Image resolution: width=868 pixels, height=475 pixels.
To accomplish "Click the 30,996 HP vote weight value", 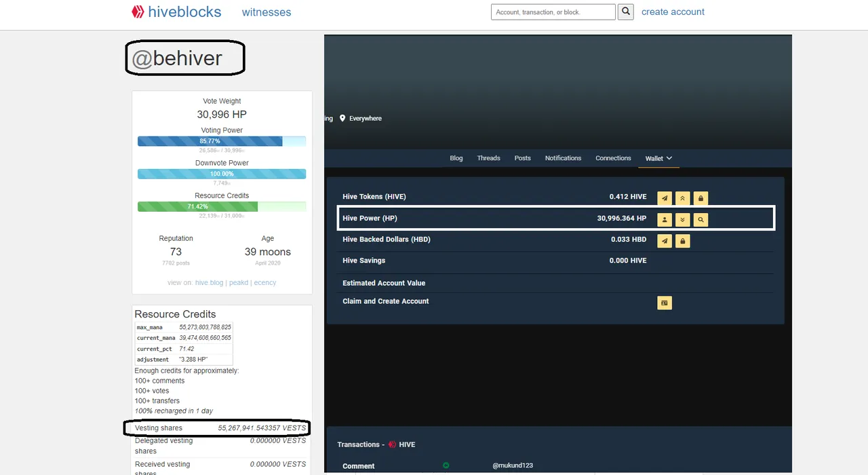I will tap(222, 115).
